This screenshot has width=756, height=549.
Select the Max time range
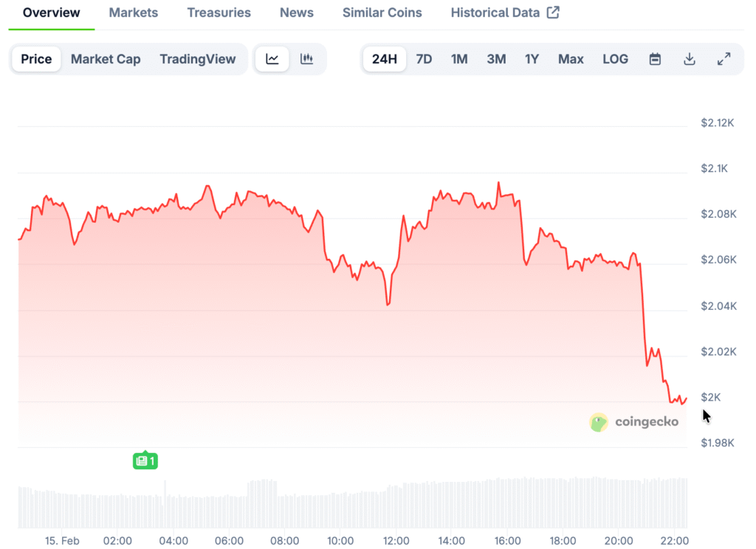pyautogui.click(x=571, y=59)
